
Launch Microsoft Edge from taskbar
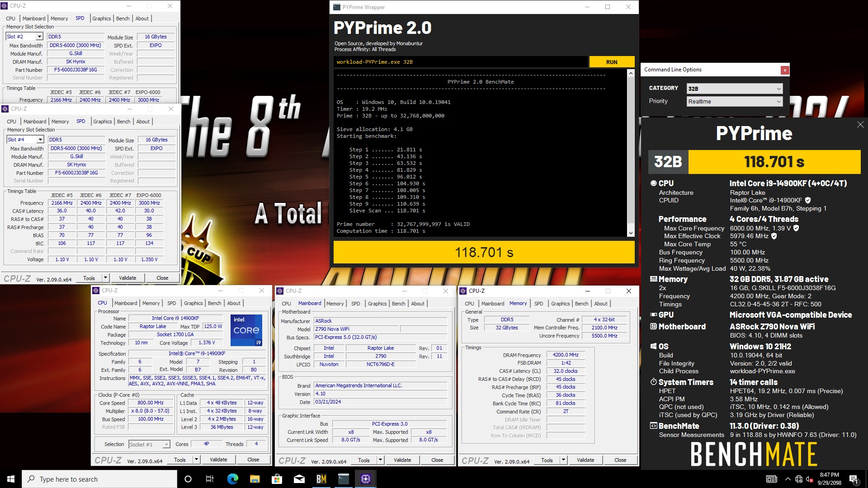(232, 479)
